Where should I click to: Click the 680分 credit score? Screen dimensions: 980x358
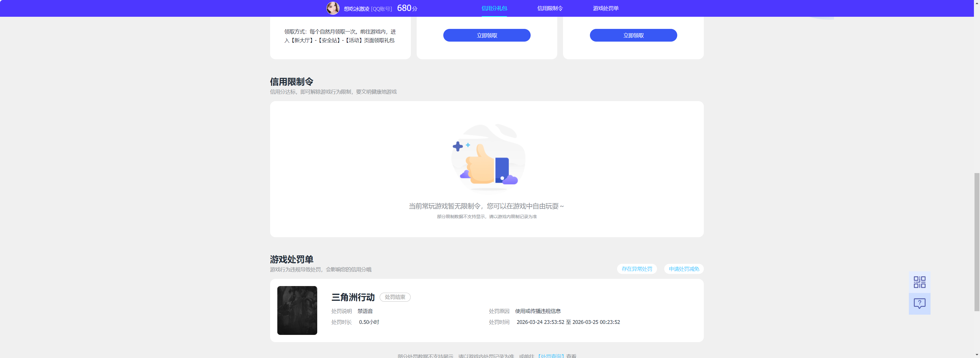pyautogui.click(x=407, y=8)
